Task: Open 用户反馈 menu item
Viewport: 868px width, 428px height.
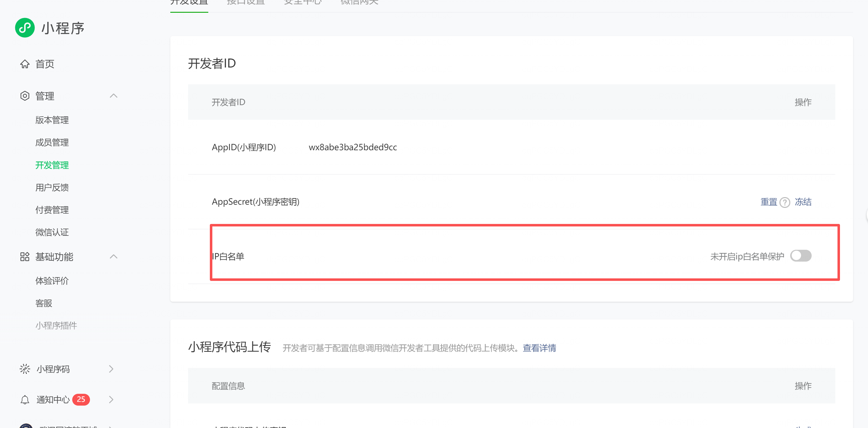Action: point(52,187)
